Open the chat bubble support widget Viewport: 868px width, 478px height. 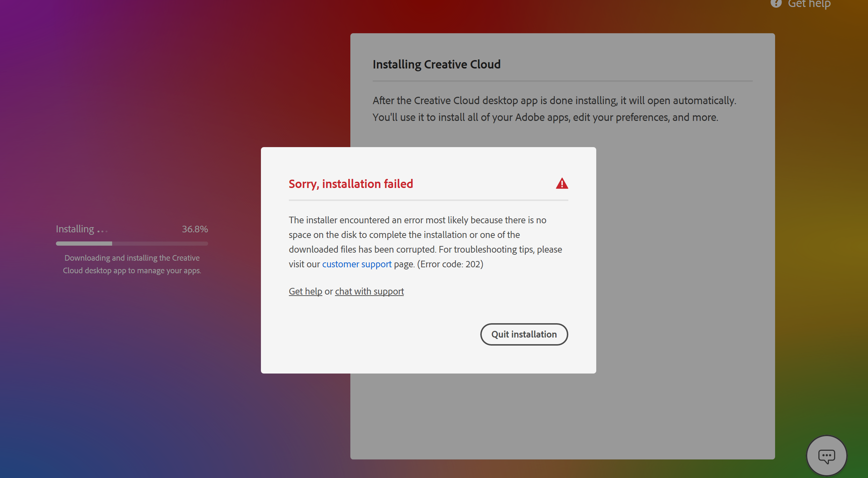[x=826, y=456]
